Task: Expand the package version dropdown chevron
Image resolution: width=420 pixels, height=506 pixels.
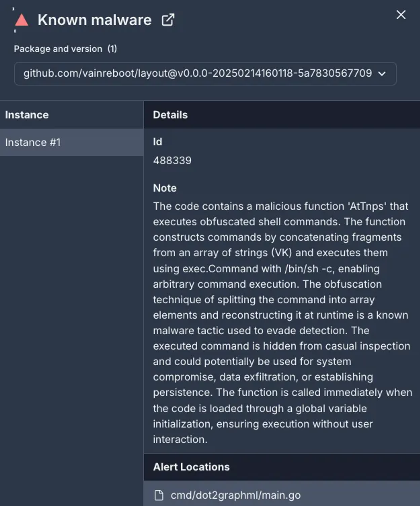Action: pos(382,74)
